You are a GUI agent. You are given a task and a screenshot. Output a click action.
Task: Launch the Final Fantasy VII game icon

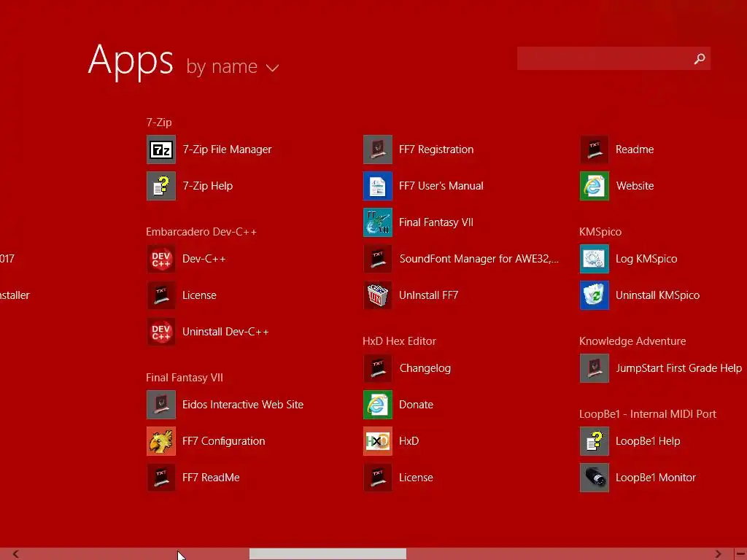pos(378,222)
